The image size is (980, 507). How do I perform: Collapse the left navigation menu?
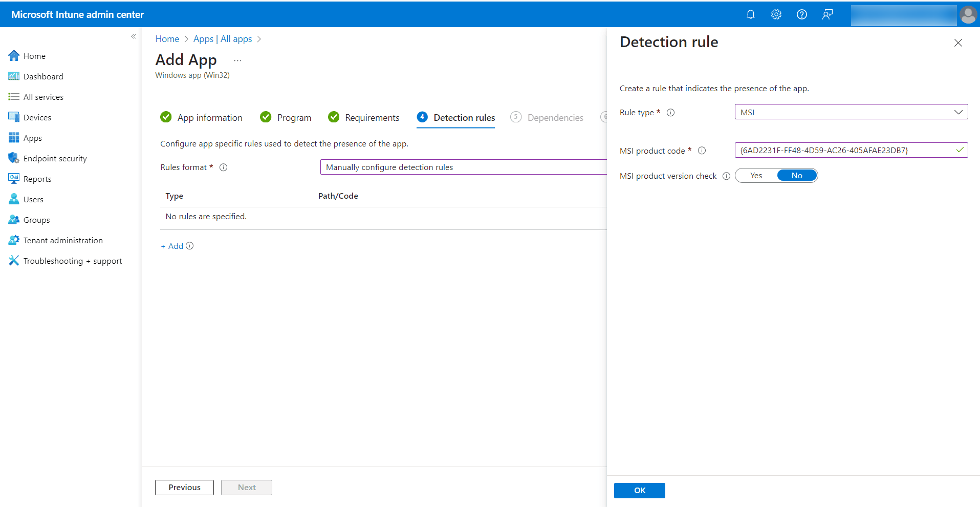(134, 36)
